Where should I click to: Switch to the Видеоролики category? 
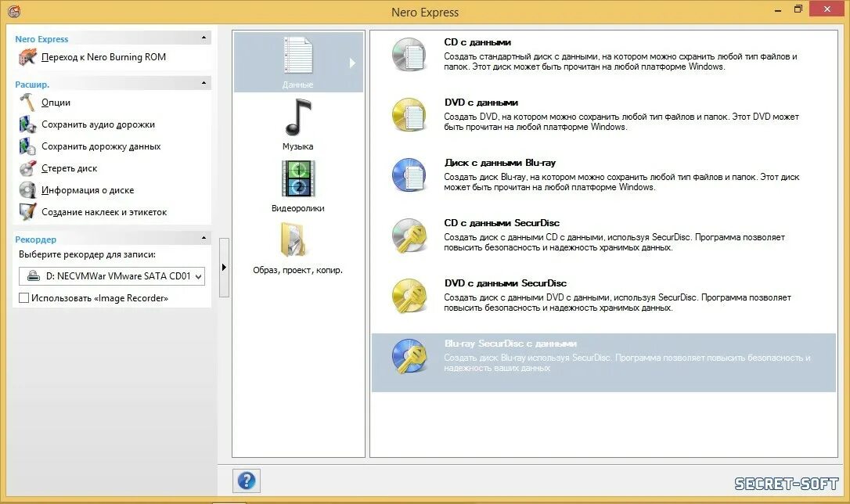click(x=297, y=186)
